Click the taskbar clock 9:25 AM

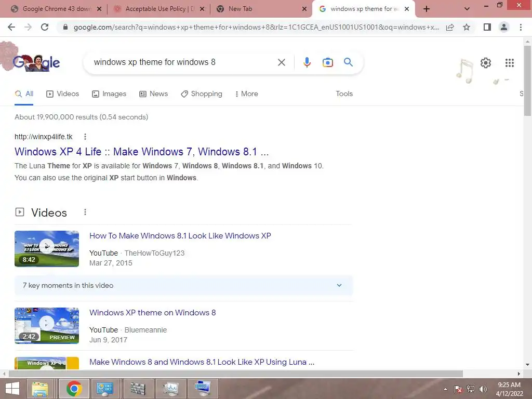[509, 389]
